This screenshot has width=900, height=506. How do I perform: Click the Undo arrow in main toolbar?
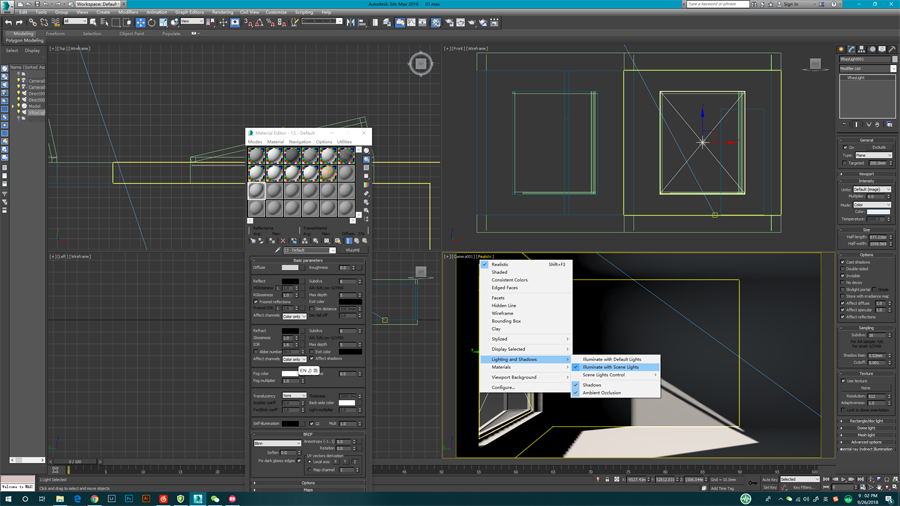coord(8,22)
